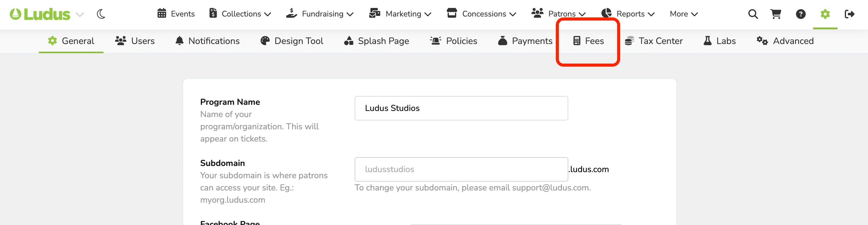Go to the Design Tool tab
The height and width of the screenshot is (225, 868).
pyautogui.click(x=292, y=41)
